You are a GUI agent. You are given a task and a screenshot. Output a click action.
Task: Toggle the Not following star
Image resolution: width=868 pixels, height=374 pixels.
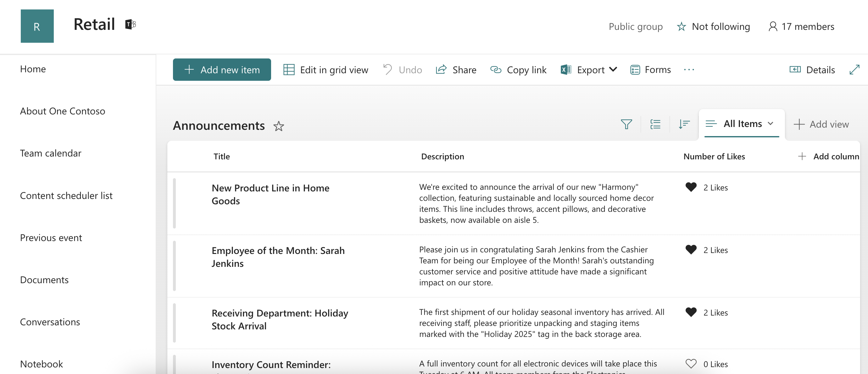(681, 27)
